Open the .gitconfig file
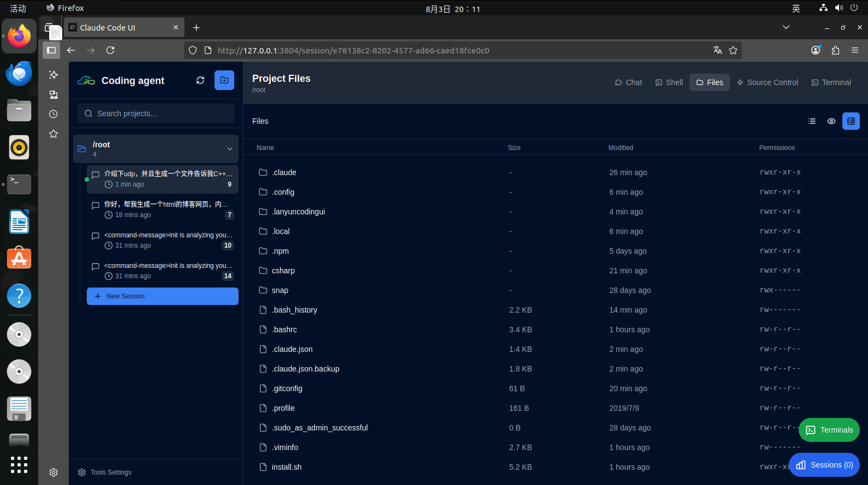The image size is (868, 485). pos(287,388)
